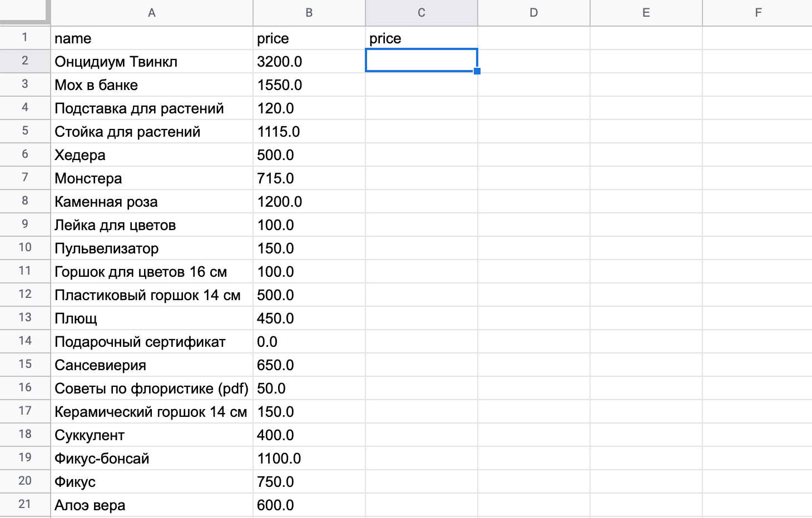Click the 'Советы по флористике (pdf)' cell
Image resolution: width=812 pixels, height=518 pixels.
tap(152, 388)
